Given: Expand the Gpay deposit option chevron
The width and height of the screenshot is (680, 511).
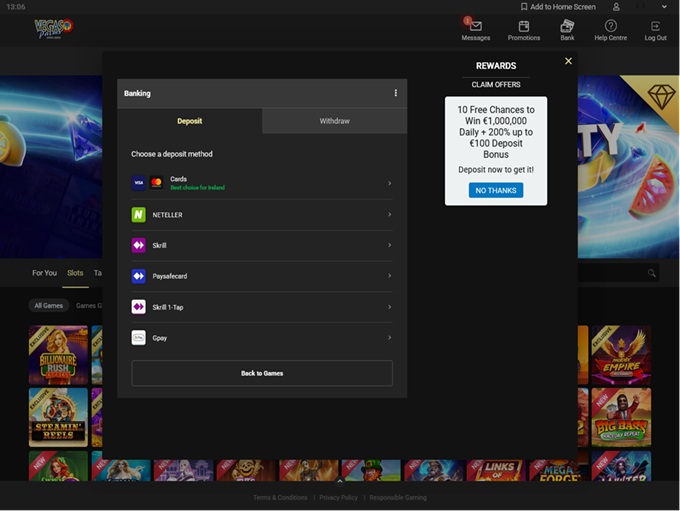Looking at the screenshot, I should [389, 338].
